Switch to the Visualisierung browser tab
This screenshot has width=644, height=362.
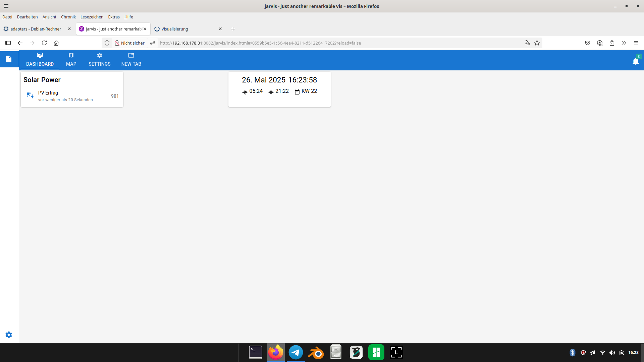(174, 29)
